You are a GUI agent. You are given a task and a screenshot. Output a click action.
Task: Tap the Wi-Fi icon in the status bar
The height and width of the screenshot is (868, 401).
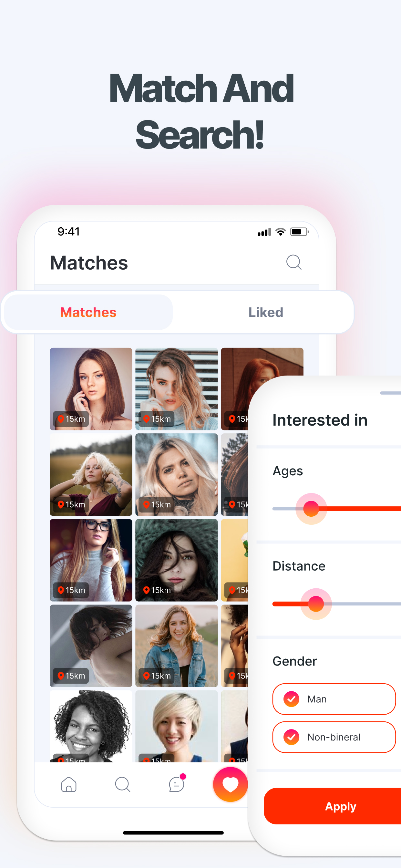[280, 232]
